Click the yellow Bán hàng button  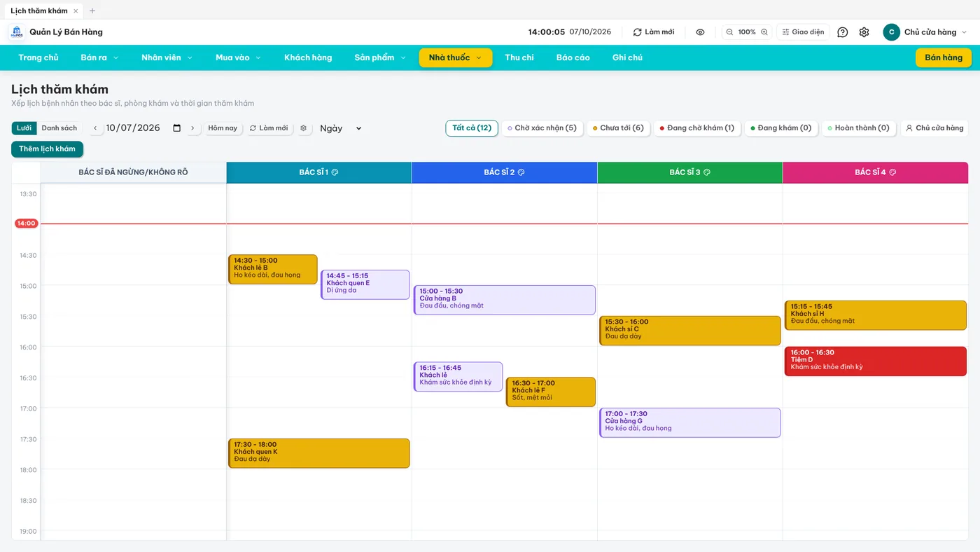pyautogui.click(x=944, y=57)
